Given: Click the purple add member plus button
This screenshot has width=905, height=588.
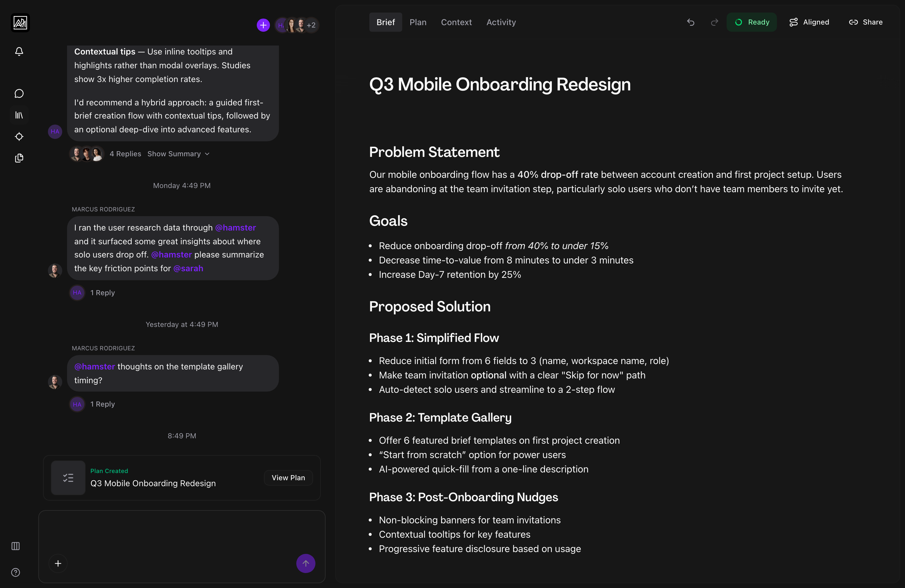Looking at the screenshot, I should pos(263,25).
